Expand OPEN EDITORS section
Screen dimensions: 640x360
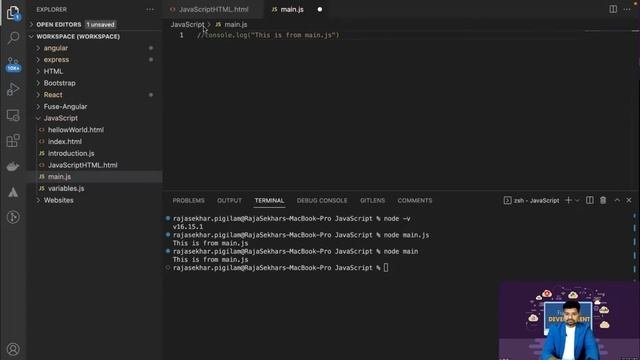pyautogui.click(x=59, y=24)
